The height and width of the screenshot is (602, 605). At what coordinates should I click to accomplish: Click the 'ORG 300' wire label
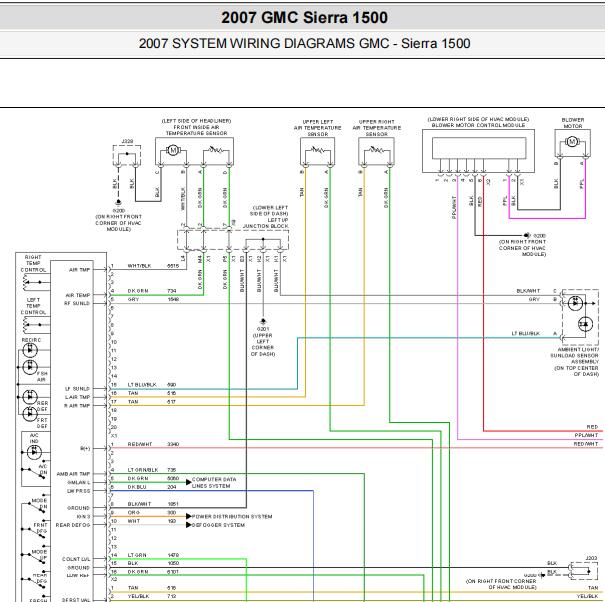coord(152,512)
